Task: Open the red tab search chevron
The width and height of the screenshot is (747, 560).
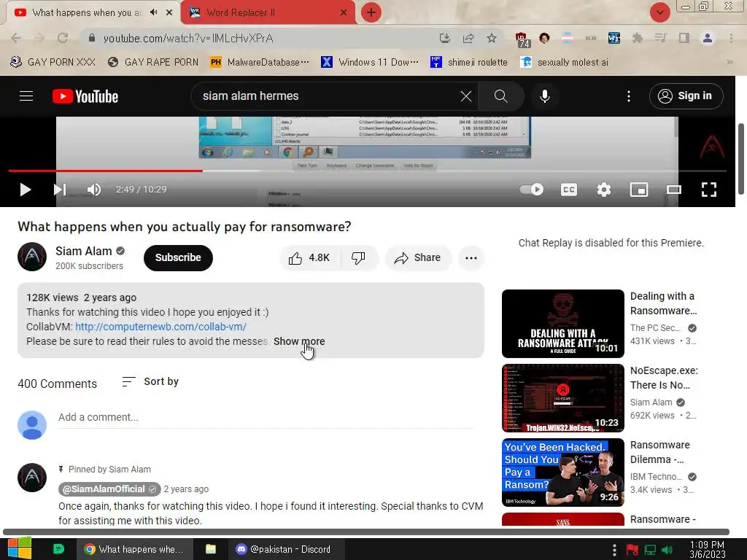Action: coord(659,12)
